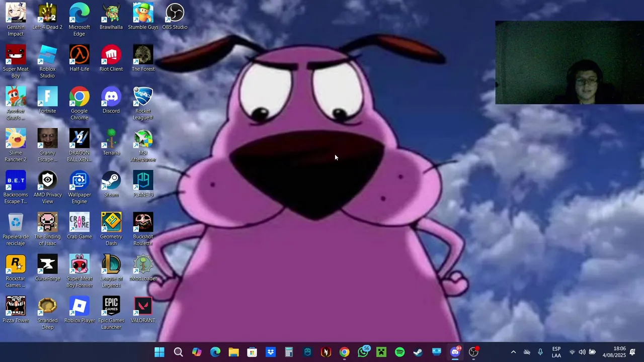Click the Google Chrome desktop icon
Image resolution: width=644 pixels, height=362 pixels.
coord(79,104)
